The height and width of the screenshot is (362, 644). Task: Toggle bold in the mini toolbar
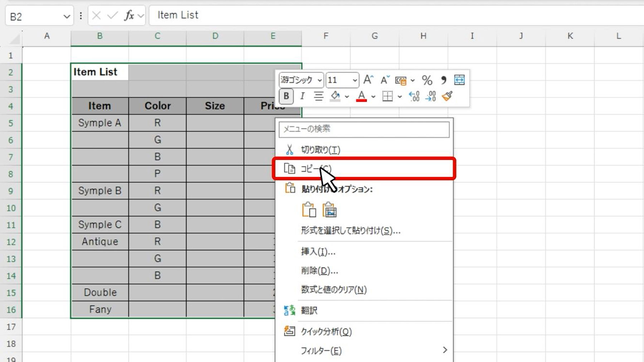point(286,96)
